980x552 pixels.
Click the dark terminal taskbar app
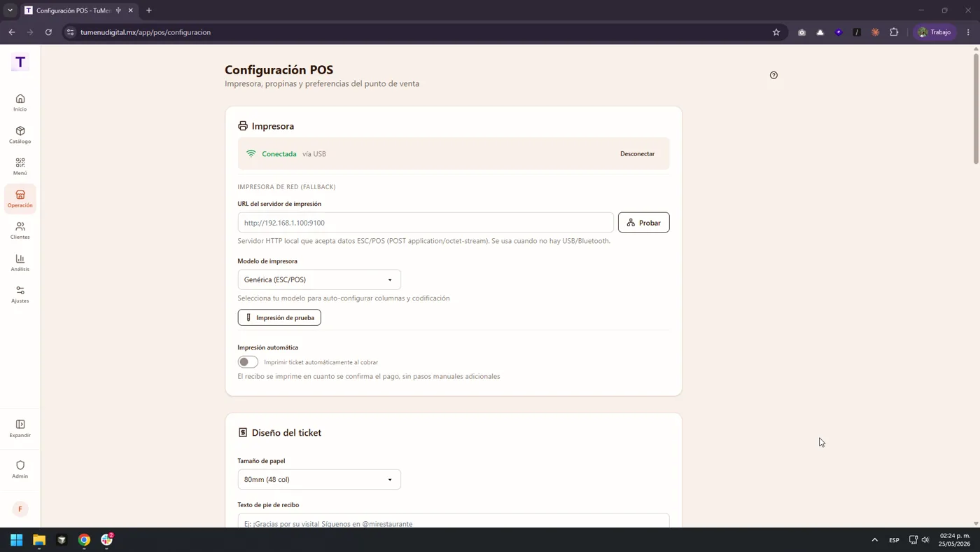(x=62, y=540)
